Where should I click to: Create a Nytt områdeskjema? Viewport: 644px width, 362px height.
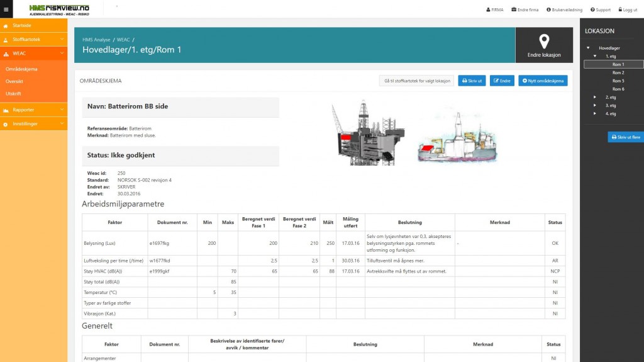tap(543, 81)
